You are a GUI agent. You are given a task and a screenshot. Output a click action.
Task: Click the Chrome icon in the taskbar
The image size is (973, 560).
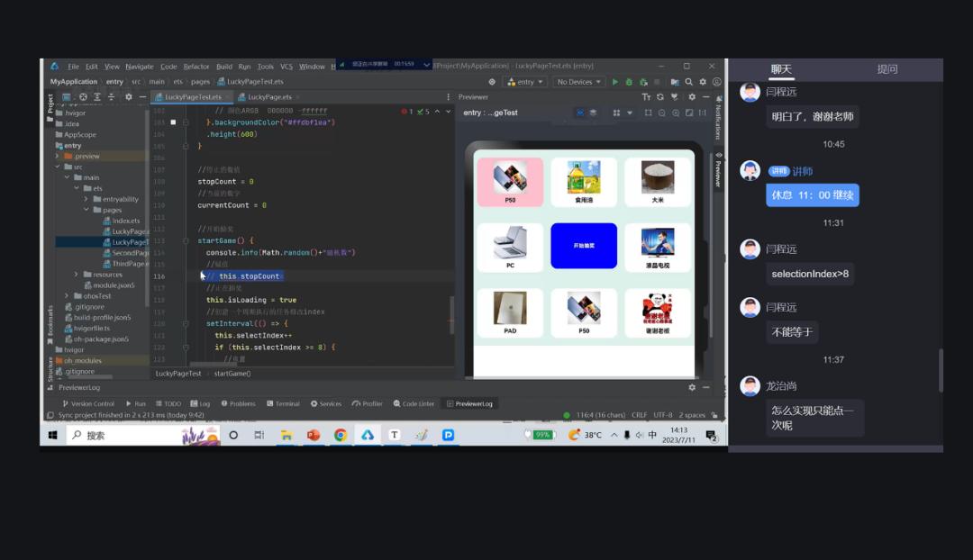341,435
